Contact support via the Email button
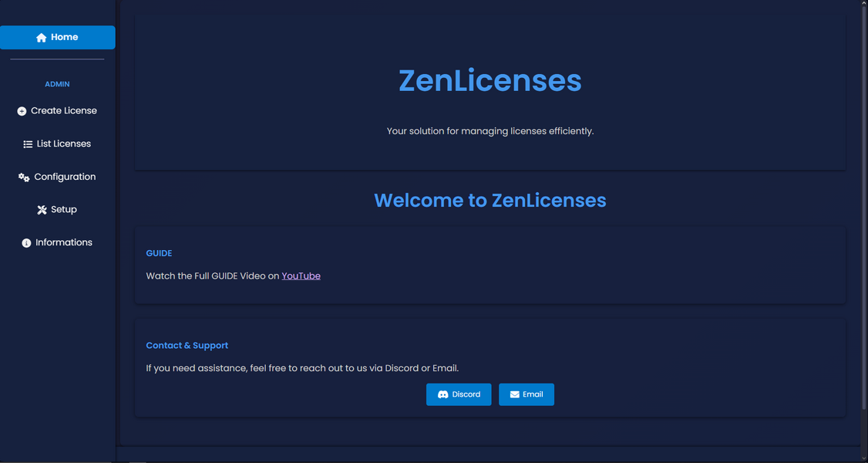 [x=527, y=394]
